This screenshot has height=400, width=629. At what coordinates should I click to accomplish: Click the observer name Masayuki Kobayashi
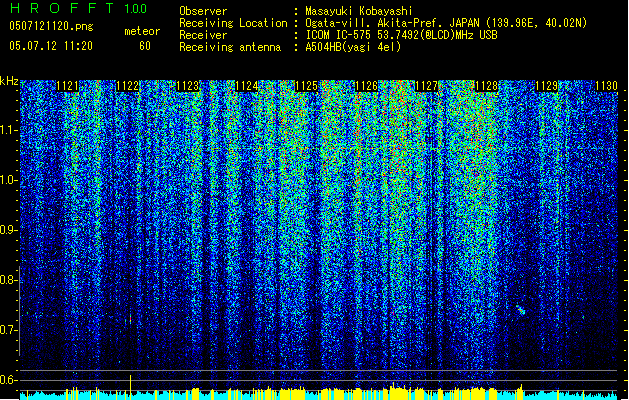(x=359, y=11)
